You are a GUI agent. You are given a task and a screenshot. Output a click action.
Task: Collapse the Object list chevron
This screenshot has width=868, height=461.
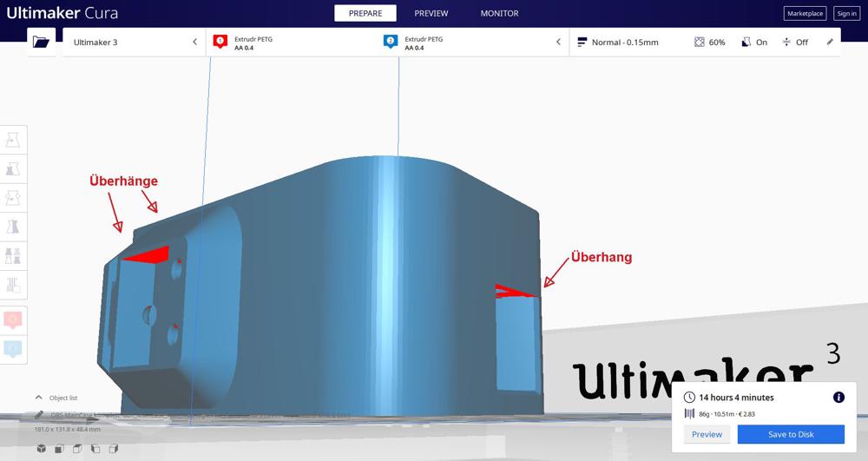pyautogui.click(x=39, y=398)
